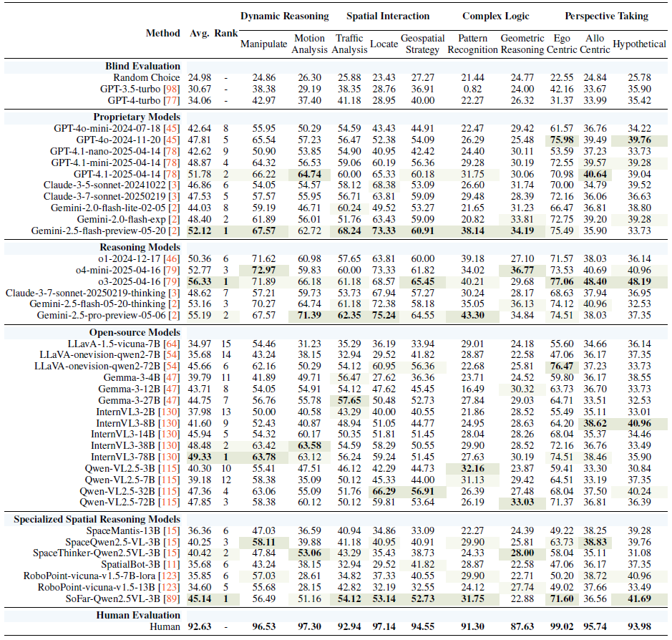The height and width of the screenshot is (640, 672).
Task: Click the 'Proprietary Models' section title
Action: click(137, 117)
